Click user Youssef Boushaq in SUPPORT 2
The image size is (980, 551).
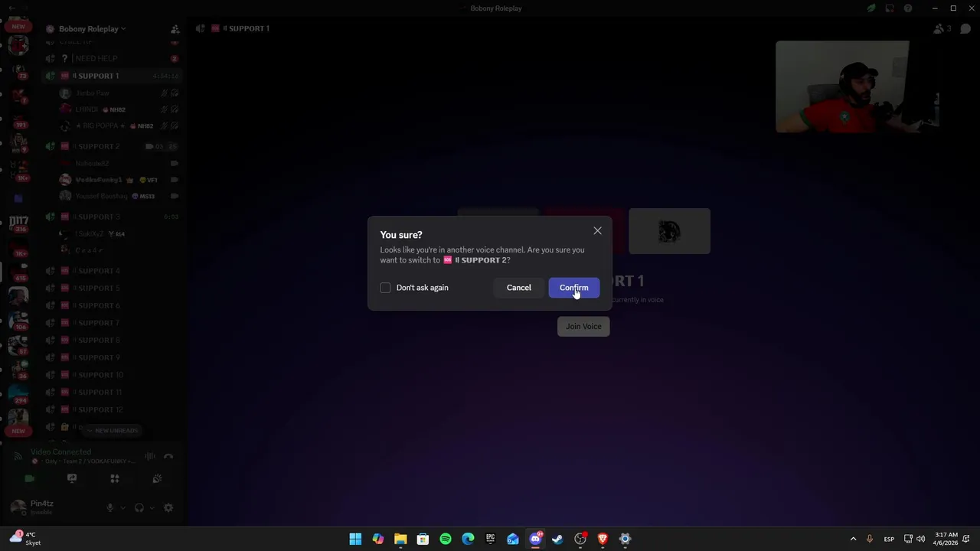coord(119,197)
